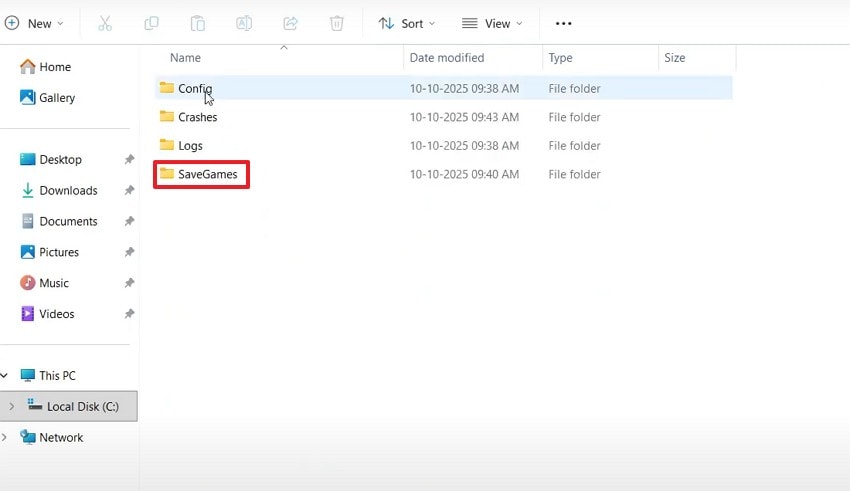Image resolution: width=850 pixels, height=491 pixels.
Task: Expand the Network tree node
Action: click(4, 437)
